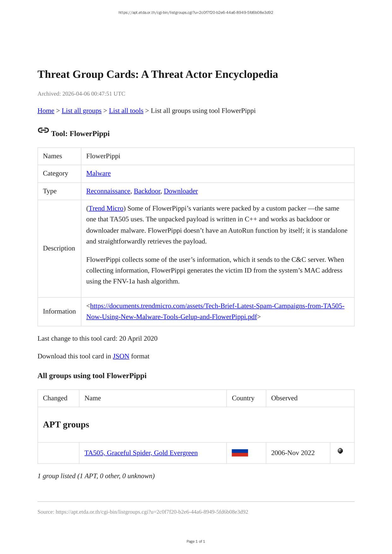The width and height of the screenshot is (392, 554).
Task: Click the Russian flag icon
Action: [x=240, y=453]
